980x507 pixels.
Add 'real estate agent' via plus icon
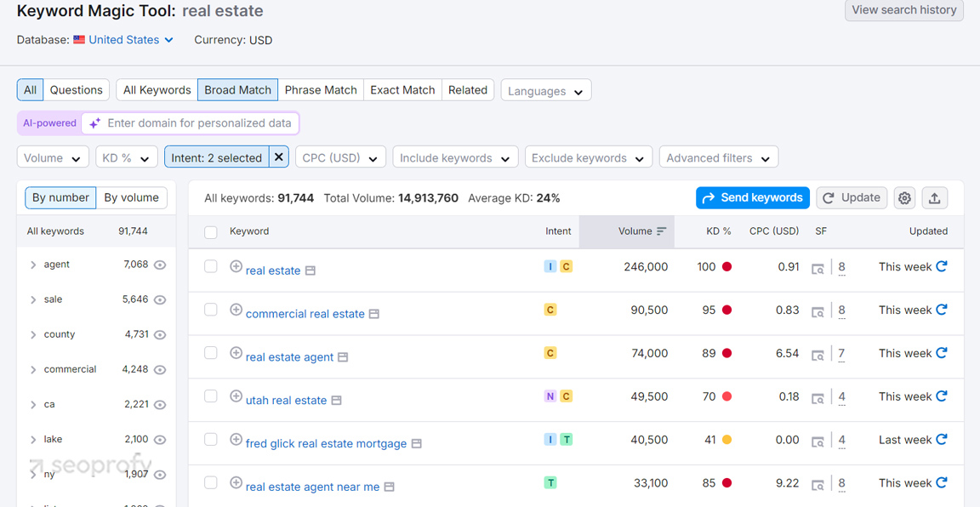(x=236, y=352)
